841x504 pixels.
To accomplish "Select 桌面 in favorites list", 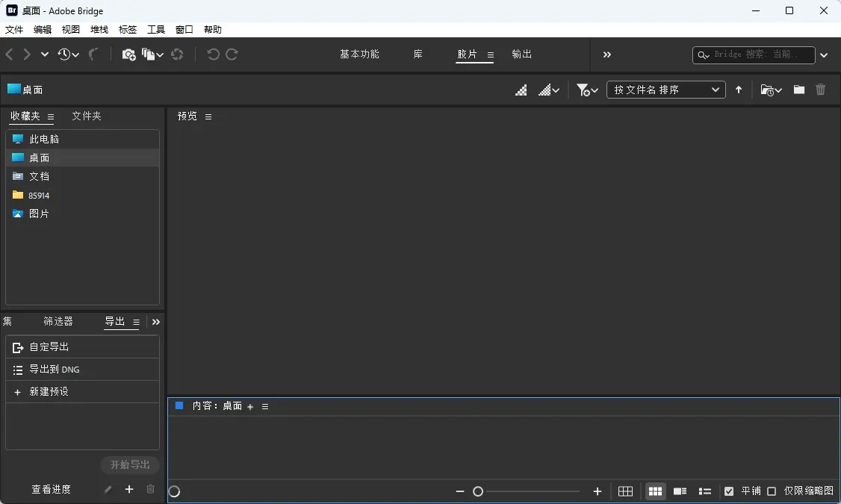I will click(x=83, y=158).
